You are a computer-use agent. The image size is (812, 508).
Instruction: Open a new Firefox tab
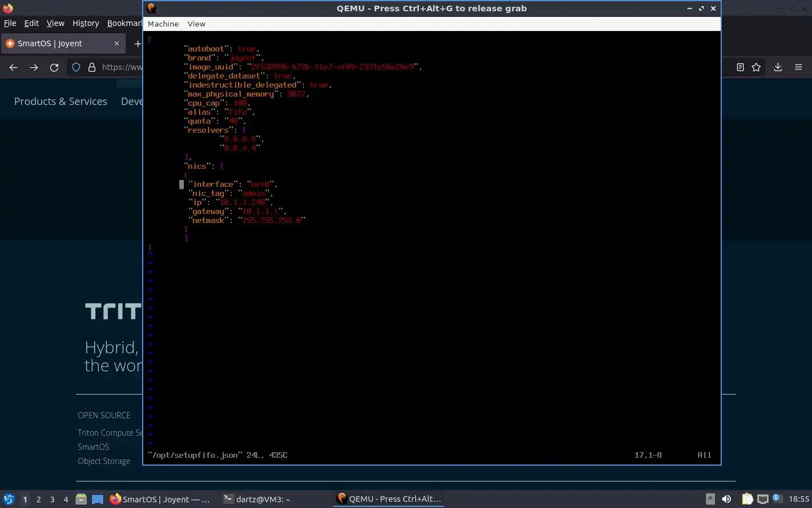tap(137, 43)
